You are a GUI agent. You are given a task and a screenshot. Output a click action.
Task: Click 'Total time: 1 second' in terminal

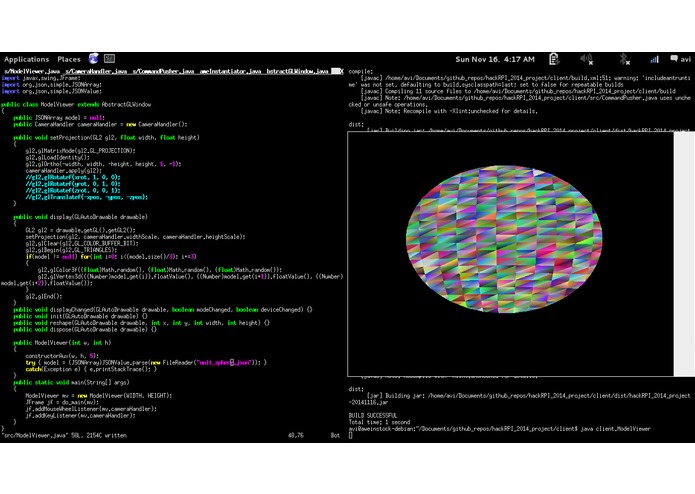pos(379,422)
